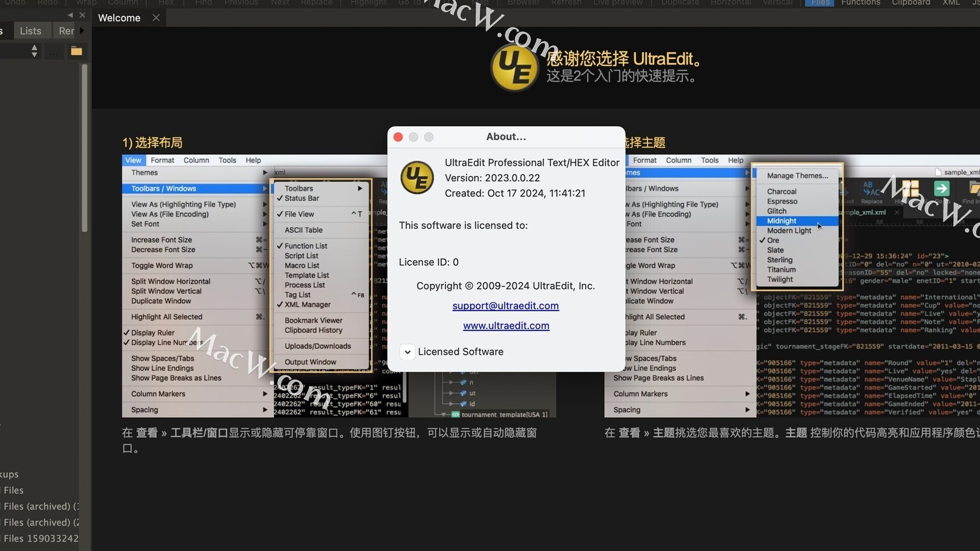
Task: Close the side panel with its X icon
Action: (82, 15)
